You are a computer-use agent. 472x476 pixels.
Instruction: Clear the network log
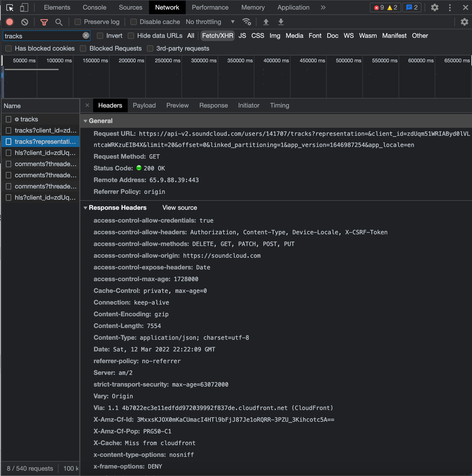tap(25, 22)
